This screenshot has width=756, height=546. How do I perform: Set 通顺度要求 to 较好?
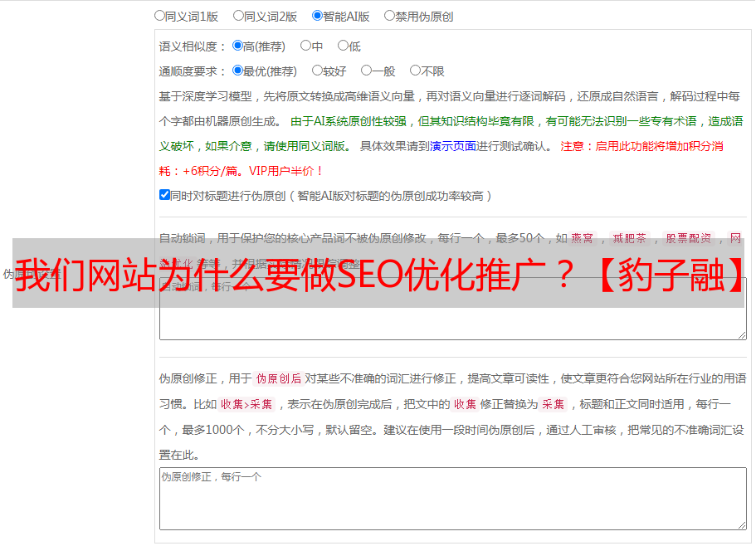click(317, 71)
